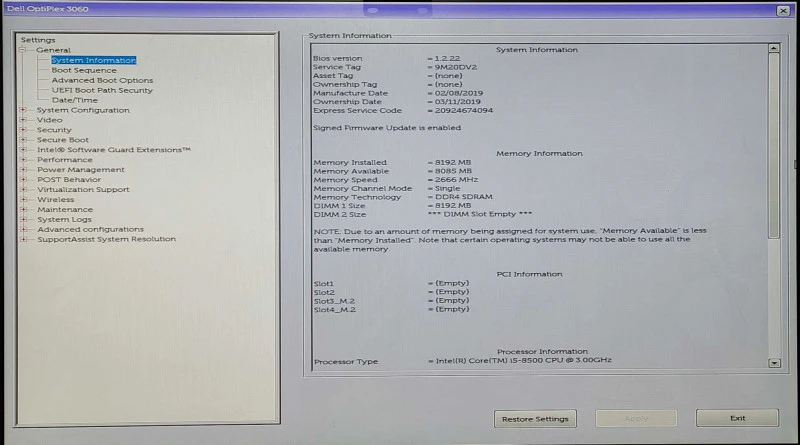Click the DIMM Slot Empty text
The width and height of the screenshot is (800, 445).
[480, 214]
